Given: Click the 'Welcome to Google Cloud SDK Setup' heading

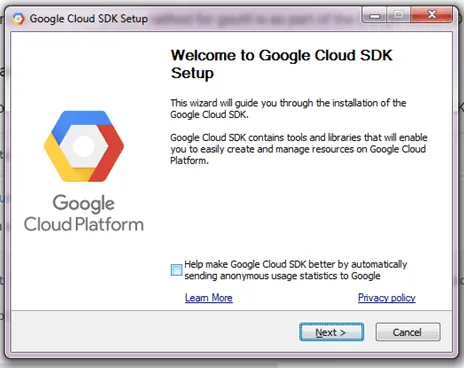Looking at the screenshot, I should click(282, 64).
